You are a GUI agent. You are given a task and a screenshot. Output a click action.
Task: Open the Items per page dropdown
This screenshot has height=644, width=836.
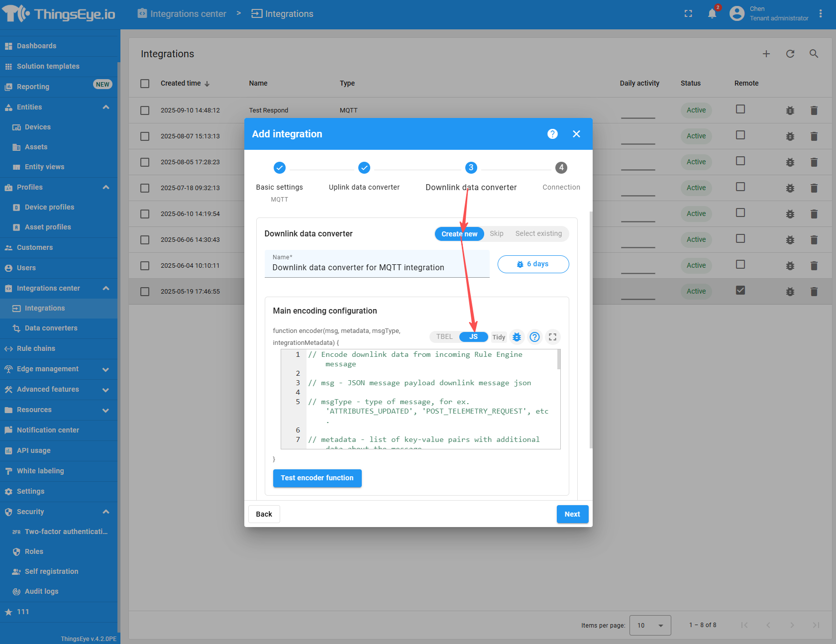tap(650, 625)
